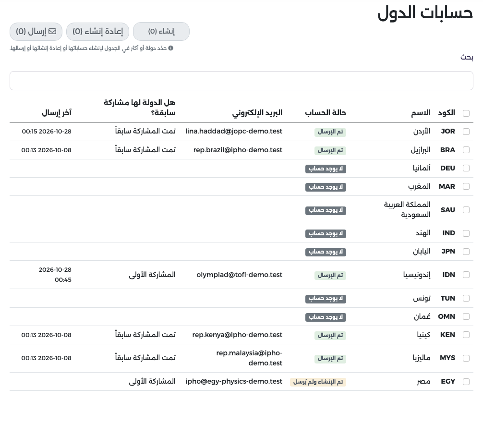Click the الكود column header

[447, 113]
